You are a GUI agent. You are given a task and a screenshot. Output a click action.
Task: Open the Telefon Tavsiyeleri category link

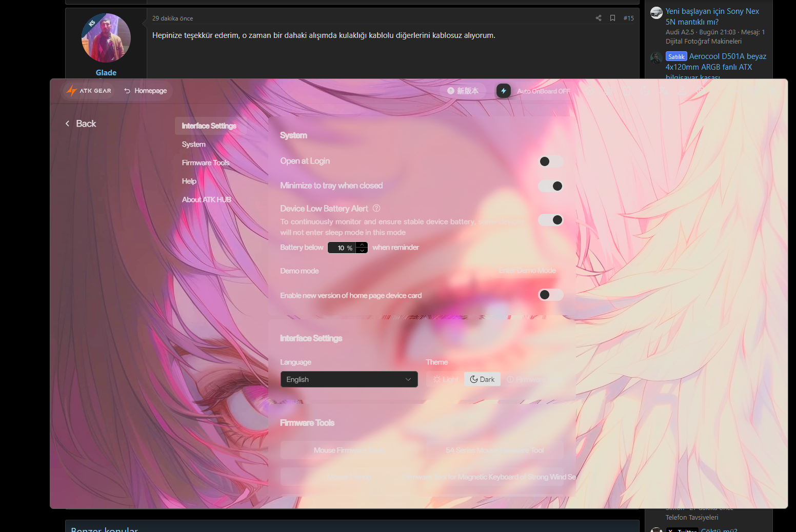(x=692, y=518)
